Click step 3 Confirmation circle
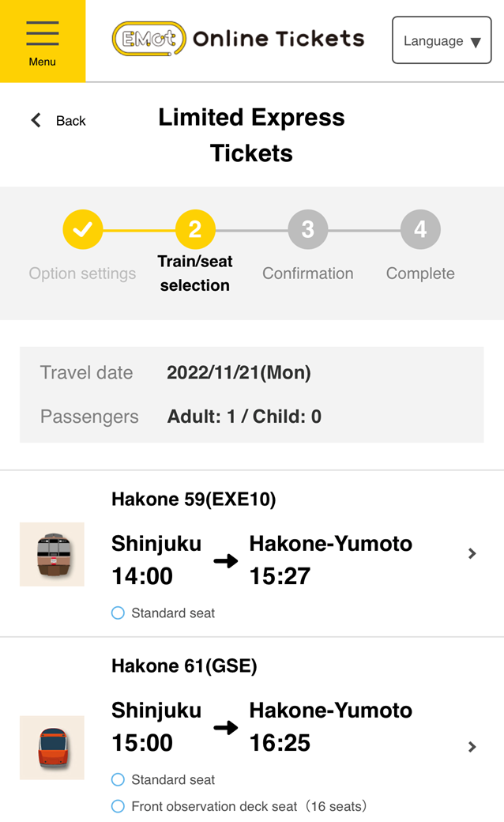 pos(307,230)
